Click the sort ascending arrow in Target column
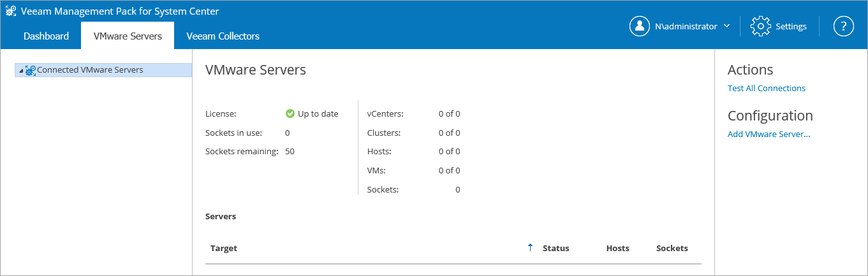Viewport: 868px width, 276px height. [530, 248]
